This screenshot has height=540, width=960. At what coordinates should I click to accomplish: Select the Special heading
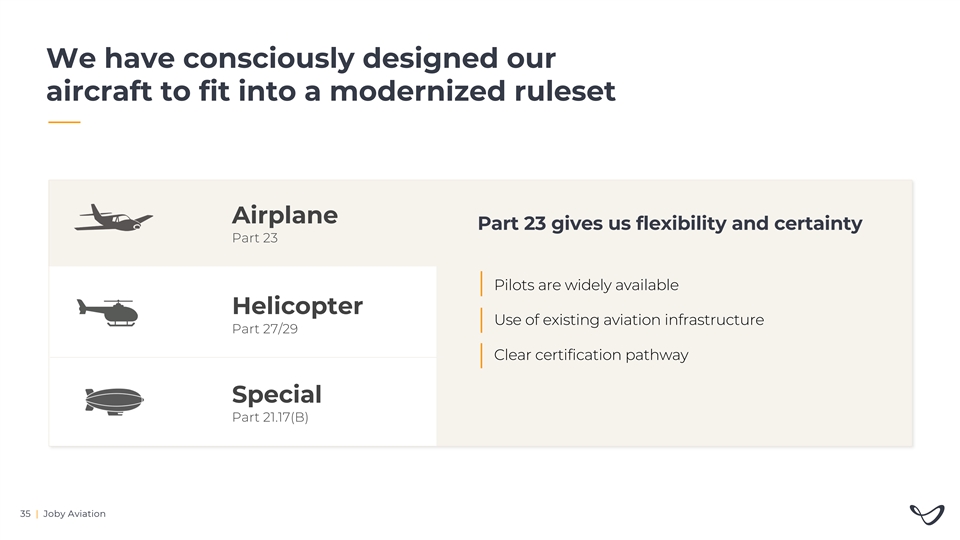276,394
